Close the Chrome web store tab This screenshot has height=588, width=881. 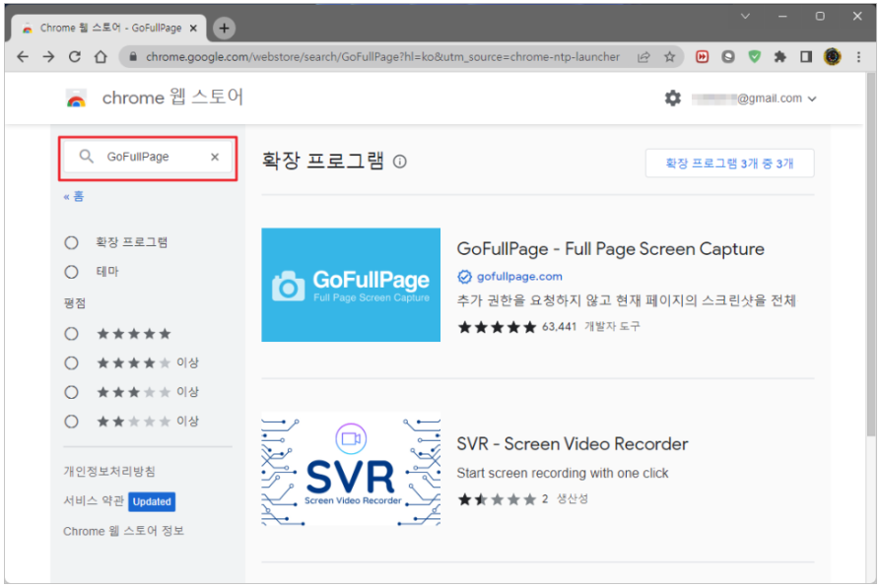pos(193,29)
